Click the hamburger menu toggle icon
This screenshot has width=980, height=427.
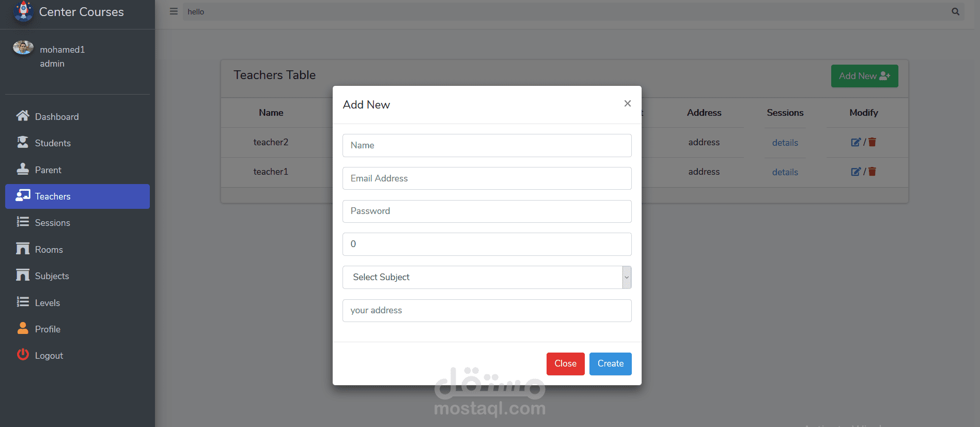click(174, 11)
